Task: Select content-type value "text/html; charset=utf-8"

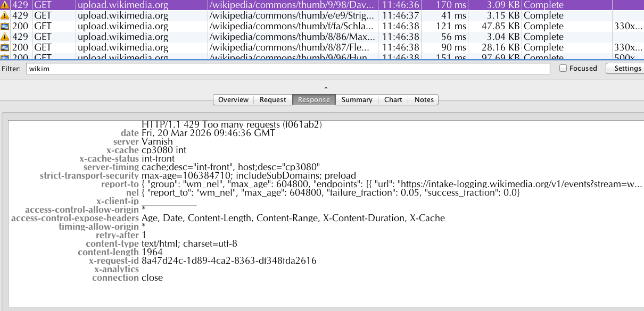Action: tap(189, 243)
